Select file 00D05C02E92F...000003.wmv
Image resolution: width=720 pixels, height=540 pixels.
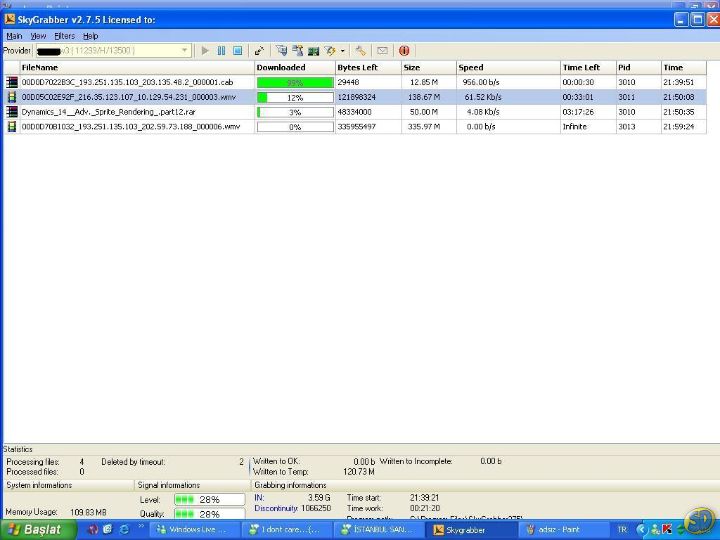(129, 97)
